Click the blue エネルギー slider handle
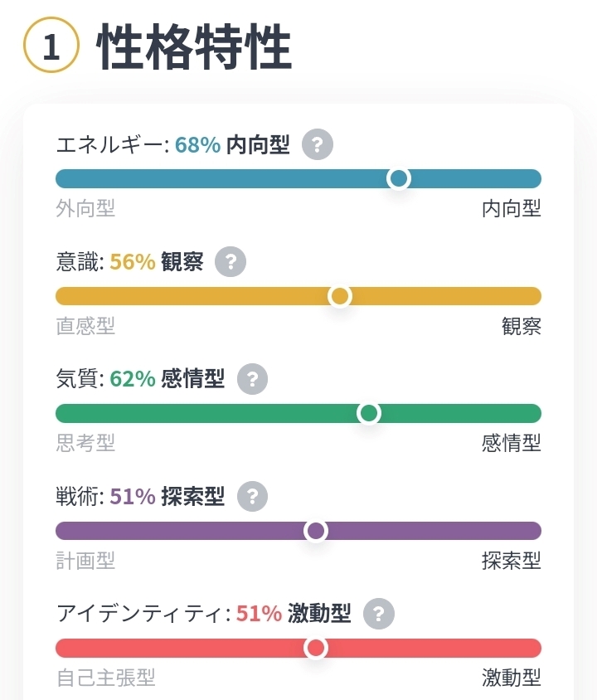The image size is (597, 700). pos(399,178)
